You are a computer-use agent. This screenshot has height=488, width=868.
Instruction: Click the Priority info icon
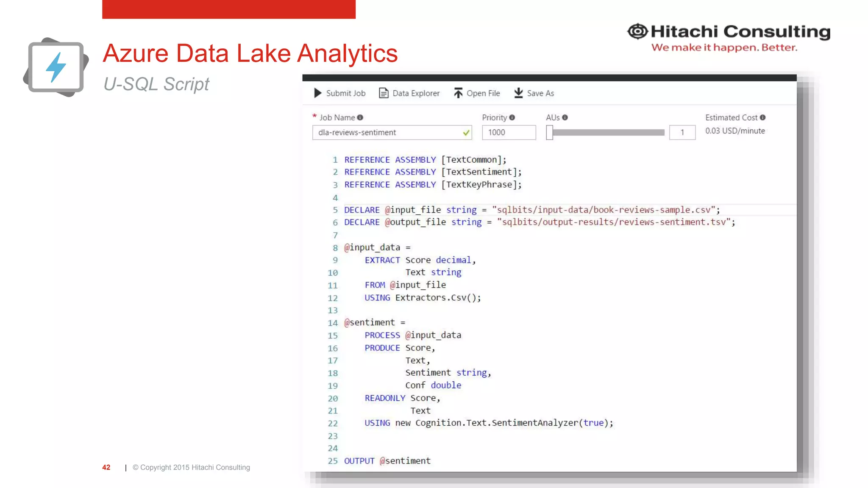coord(512,118)
